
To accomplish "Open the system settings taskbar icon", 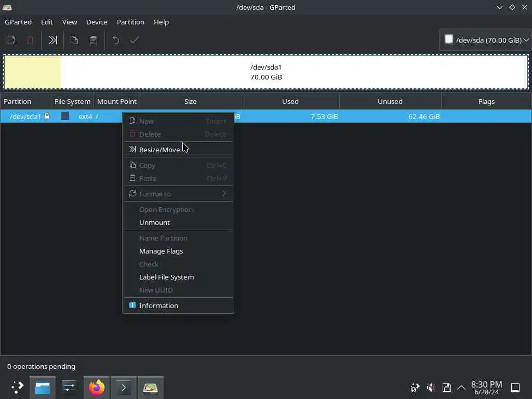I will [x=69, y=388].
